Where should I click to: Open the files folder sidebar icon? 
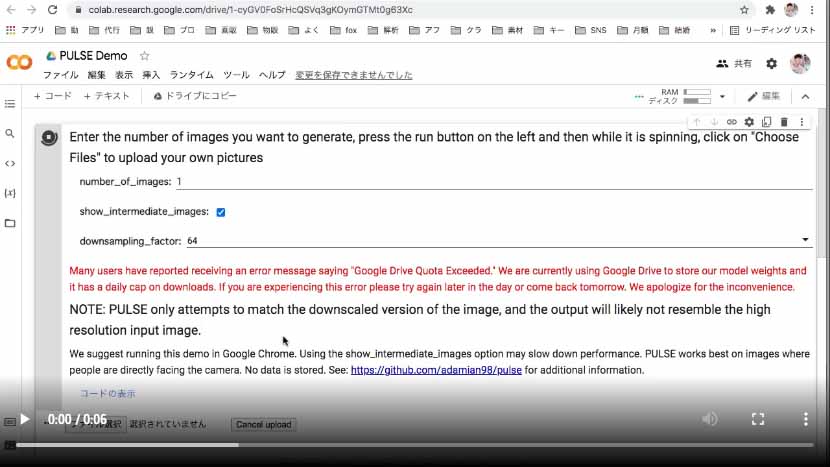coord(10,223)
